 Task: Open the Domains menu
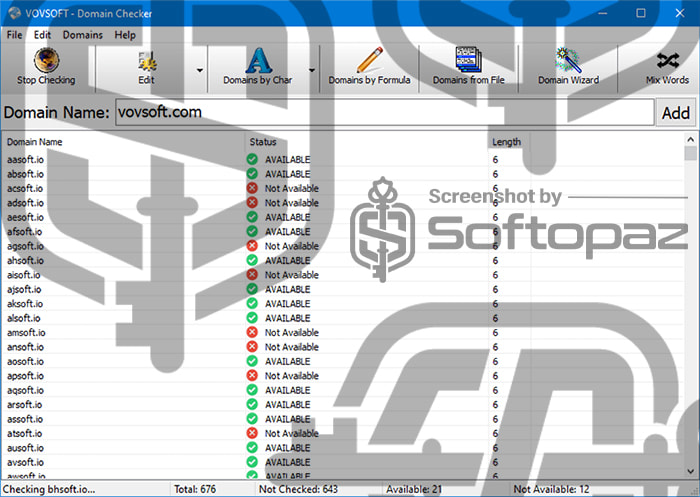coord(83,35)
